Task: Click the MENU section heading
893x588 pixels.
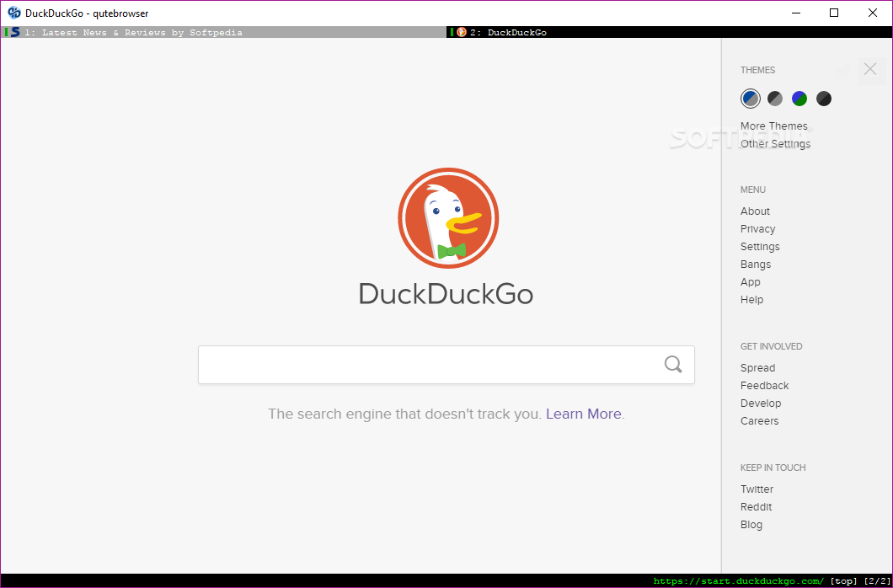Action: (x=753, y=190)
